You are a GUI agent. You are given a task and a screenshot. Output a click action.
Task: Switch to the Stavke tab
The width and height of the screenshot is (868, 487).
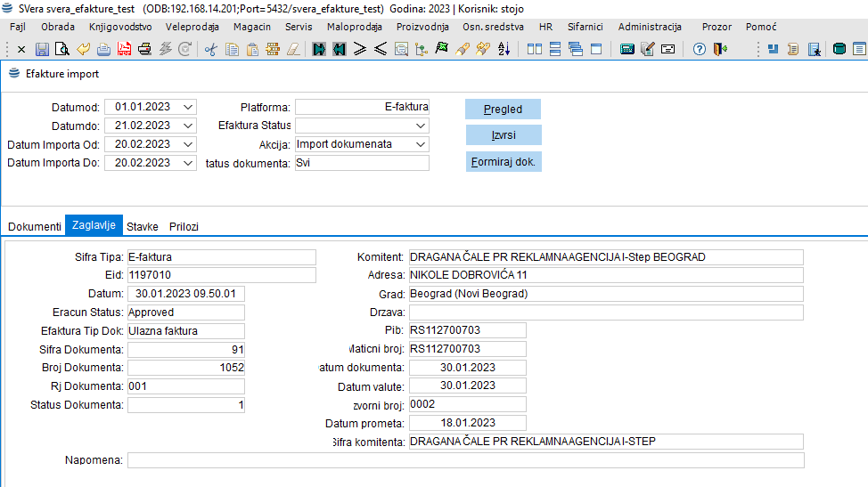(x=143, y=226)
